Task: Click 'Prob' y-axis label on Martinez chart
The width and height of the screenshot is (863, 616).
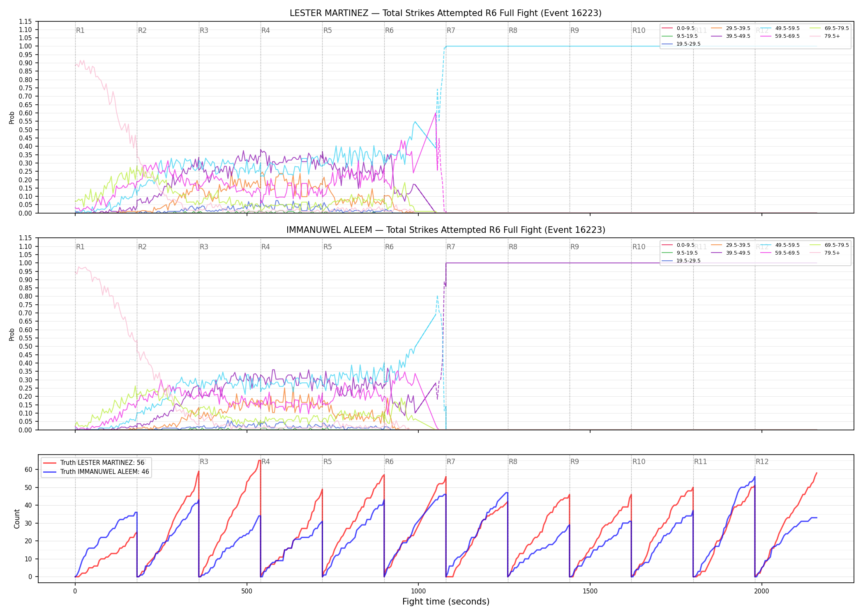Action: [12, 117]
